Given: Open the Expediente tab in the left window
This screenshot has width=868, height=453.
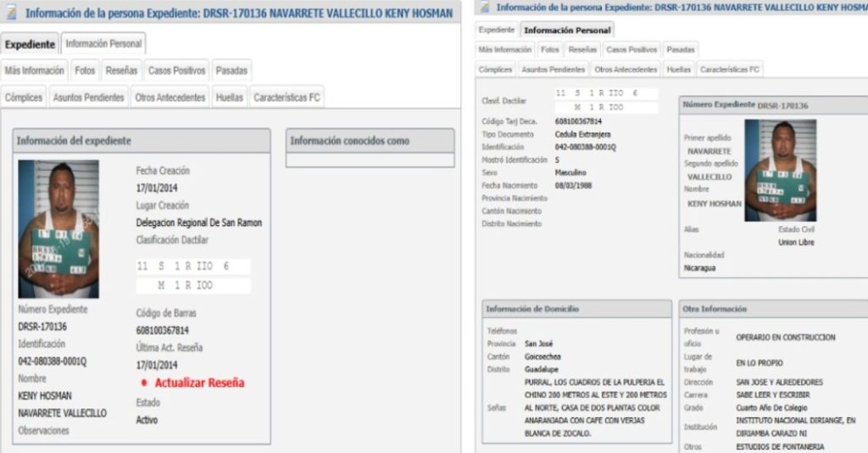Looking at the screenshot, I should click(x=31, y=44).
